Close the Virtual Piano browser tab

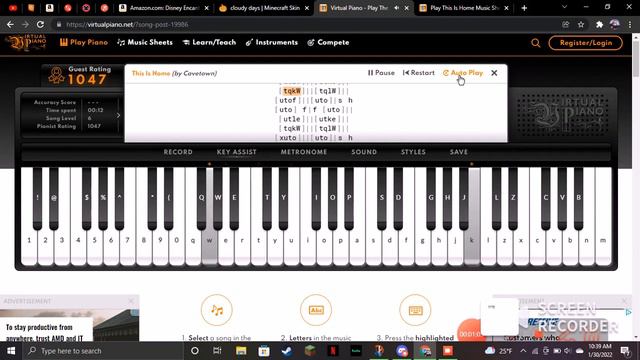coord(407,8)
